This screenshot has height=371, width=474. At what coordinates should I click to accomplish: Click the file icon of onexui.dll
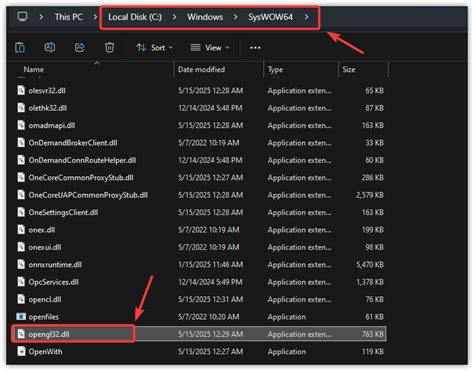[x=21, y=247]
